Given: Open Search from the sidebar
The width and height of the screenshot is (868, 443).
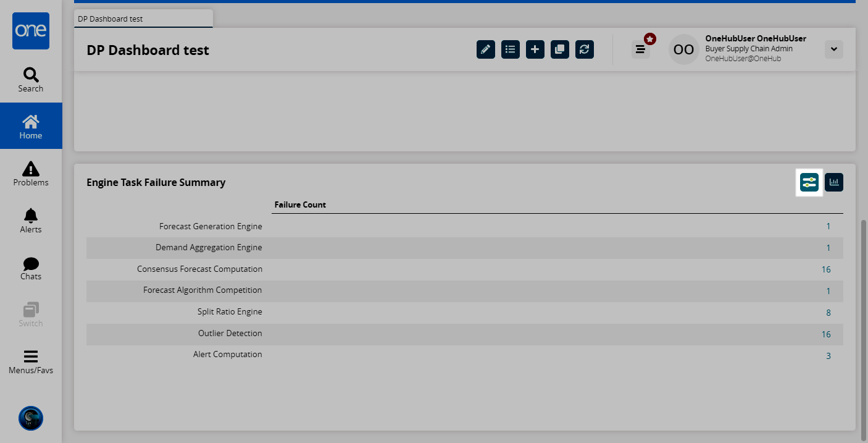Looking at the screenshot, I should [31, 80].
